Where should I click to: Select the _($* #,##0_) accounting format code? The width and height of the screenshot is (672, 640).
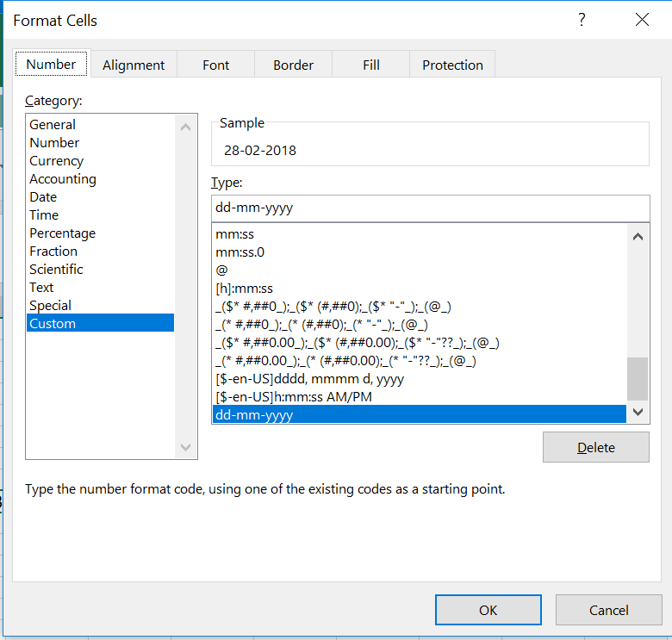(x=420, y=307)
